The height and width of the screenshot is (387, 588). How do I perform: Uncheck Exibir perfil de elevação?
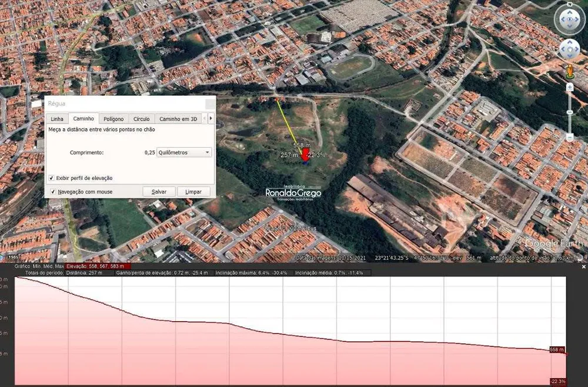coord(52,178)
